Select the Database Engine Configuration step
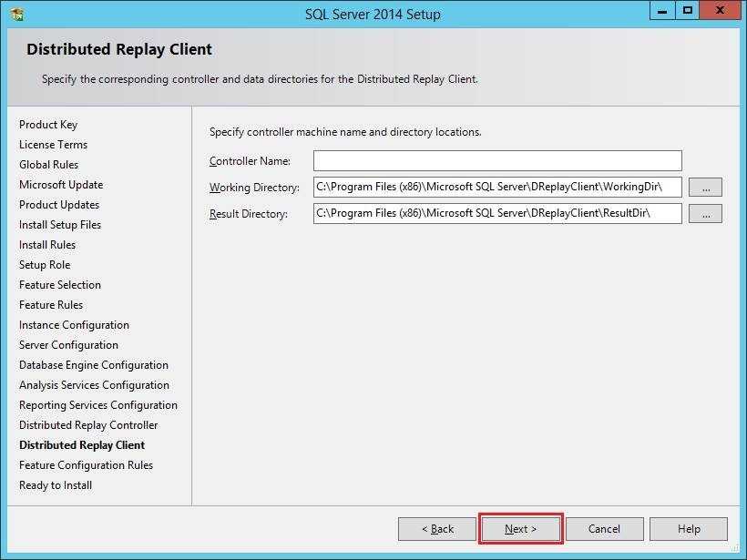Screen dimensions: 747x560 pos(94,365)
